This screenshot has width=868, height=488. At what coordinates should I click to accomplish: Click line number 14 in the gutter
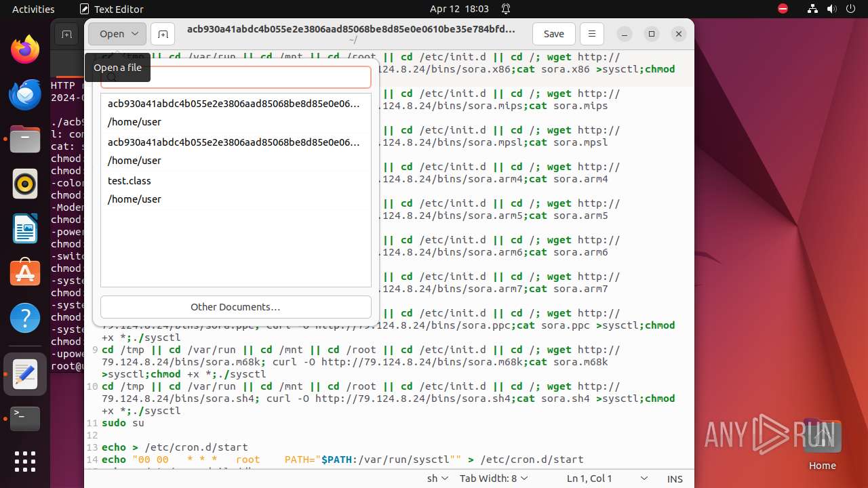tap(92, 460)
